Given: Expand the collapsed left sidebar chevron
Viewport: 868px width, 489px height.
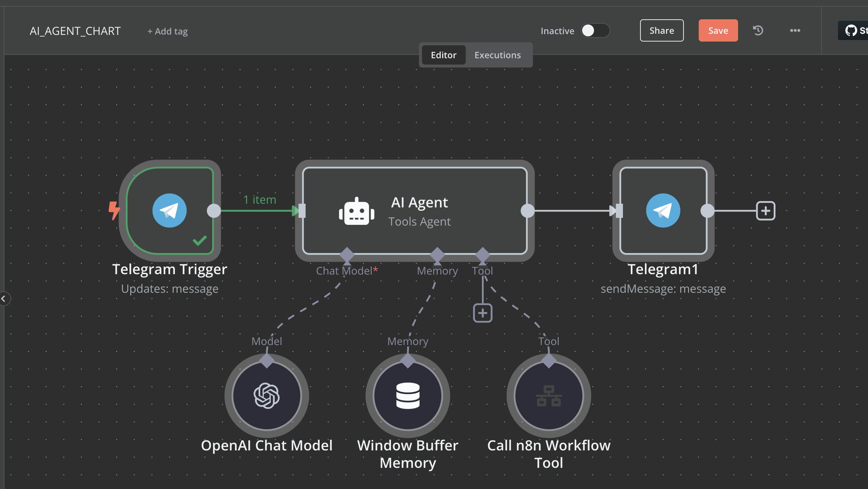Looking at the screenshot, I should (4, 298).
